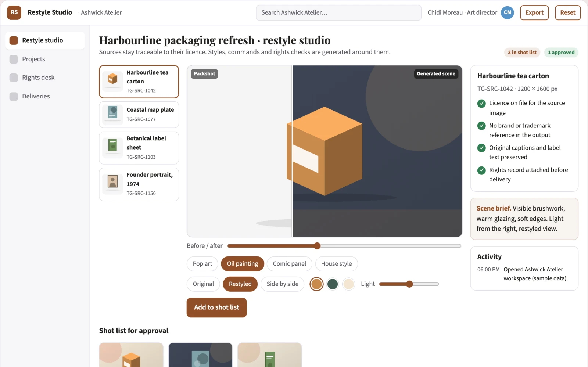This screenshot has height=367, width=588.
Task: Click the 1 approved badge
Action: tap(561, 53)
